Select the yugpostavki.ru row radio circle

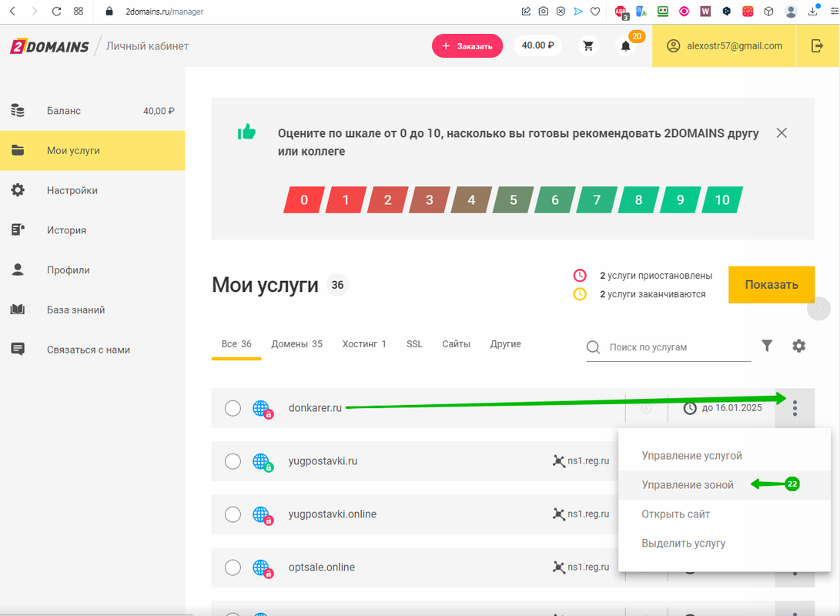coord(233,461)
